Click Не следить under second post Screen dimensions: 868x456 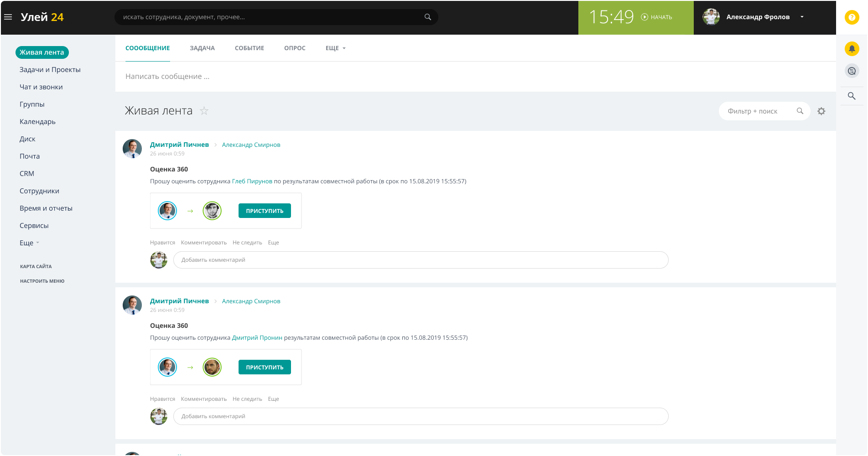(247, 399)
